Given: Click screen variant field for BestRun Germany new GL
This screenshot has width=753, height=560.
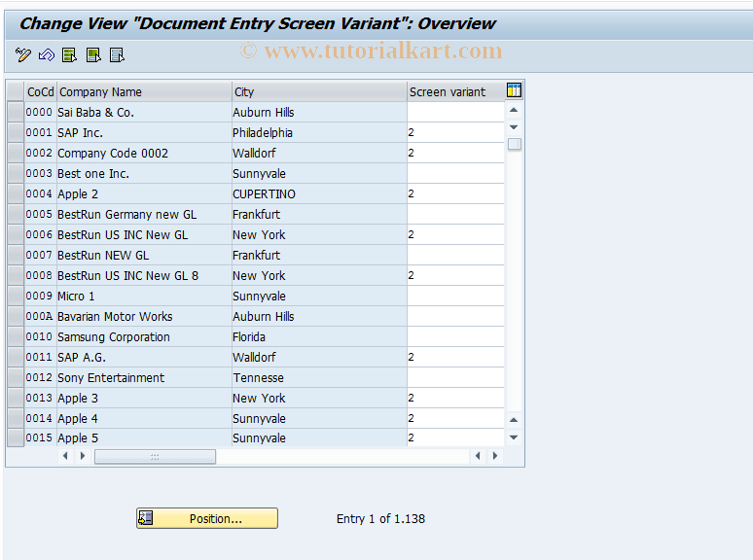Looking at the screenshot, I should tap(455, 214).
